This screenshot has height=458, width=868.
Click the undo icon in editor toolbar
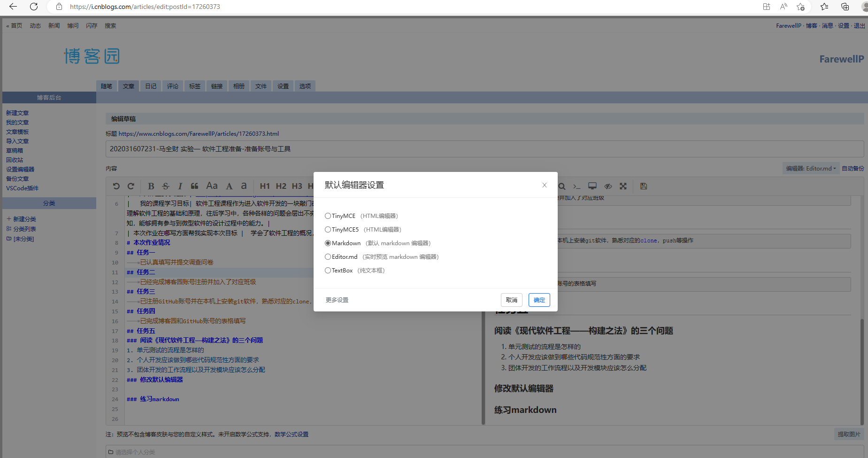point(116,186)
